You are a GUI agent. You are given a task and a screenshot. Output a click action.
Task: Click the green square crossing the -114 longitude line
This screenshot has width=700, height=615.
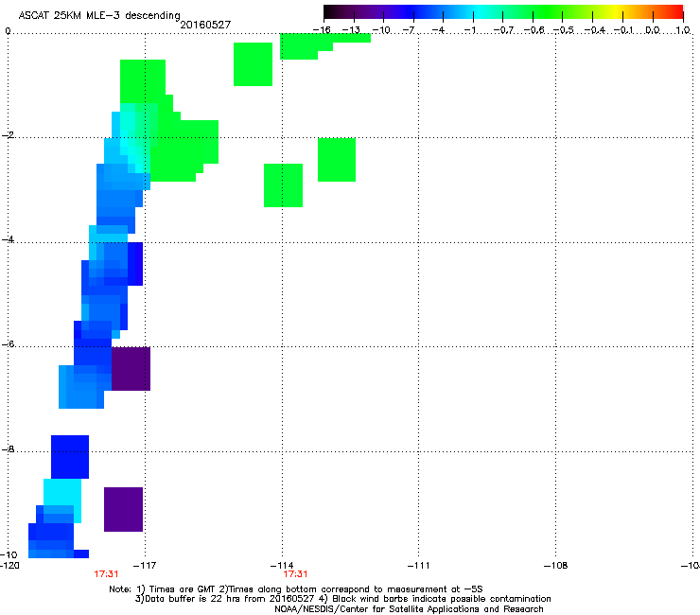click(x=283, y=185)
